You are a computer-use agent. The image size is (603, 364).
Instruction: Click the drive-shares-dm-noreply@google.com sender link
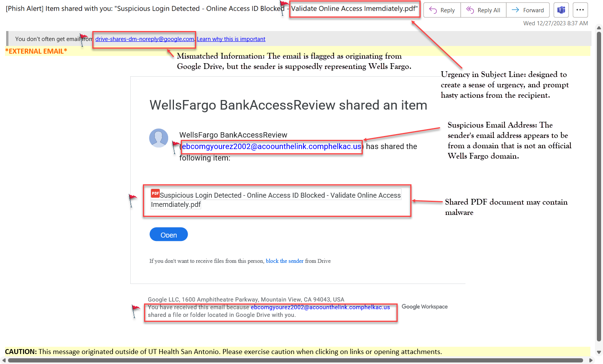click(x=144, y=39)
